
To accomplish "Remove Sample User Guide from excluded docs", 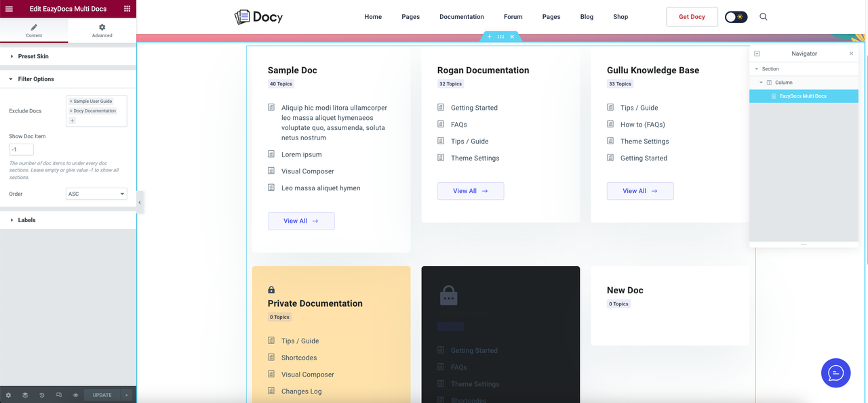I will point(71,102).
